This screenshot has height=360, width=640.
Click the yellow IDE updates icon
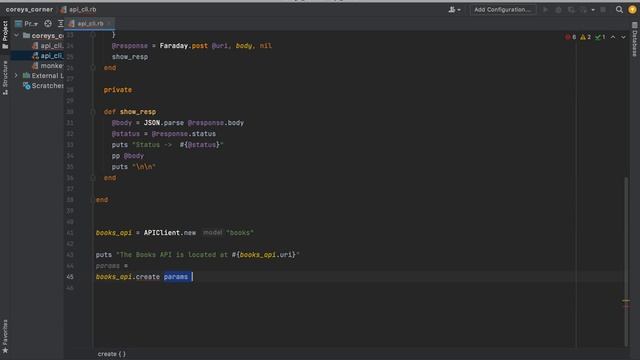tap(632, 9)
